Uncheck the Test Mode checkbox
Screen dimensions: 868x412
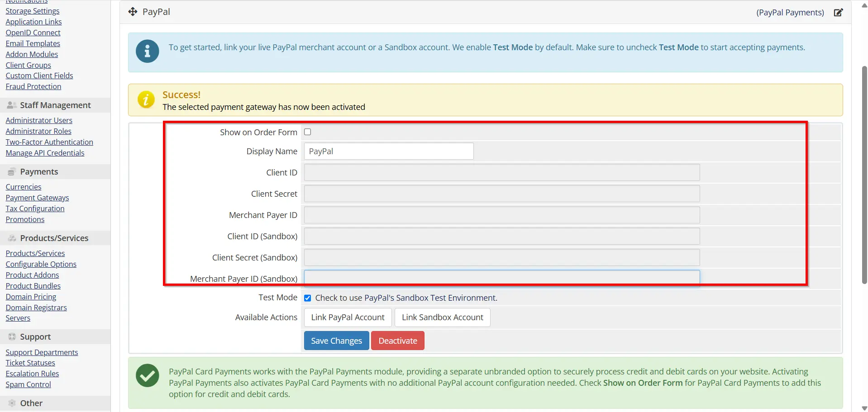click(x=308, y=298)
